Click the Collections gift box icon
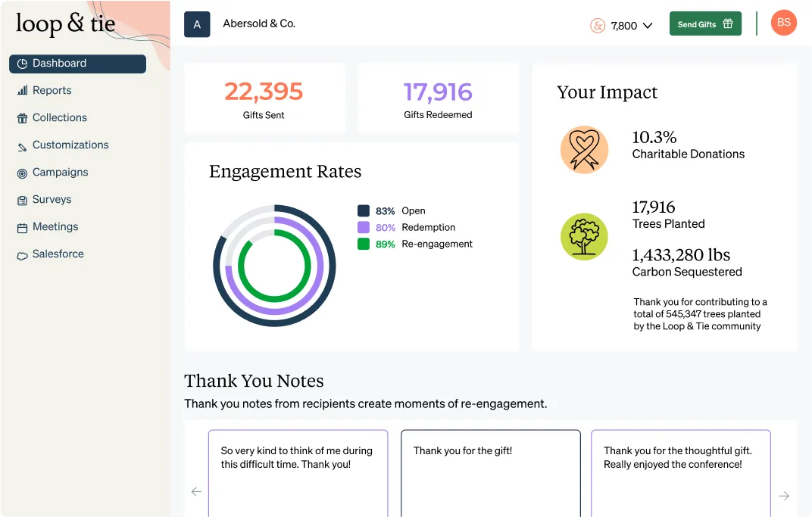Screen dimensions: 812x517 [x=22, y=118]
